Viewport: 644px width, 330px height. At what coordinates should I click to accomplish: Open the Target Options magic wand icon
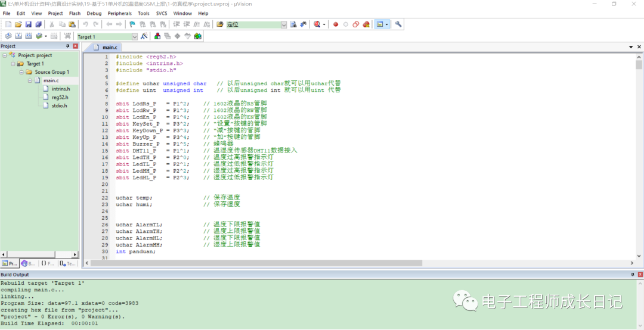coord(143,36)
